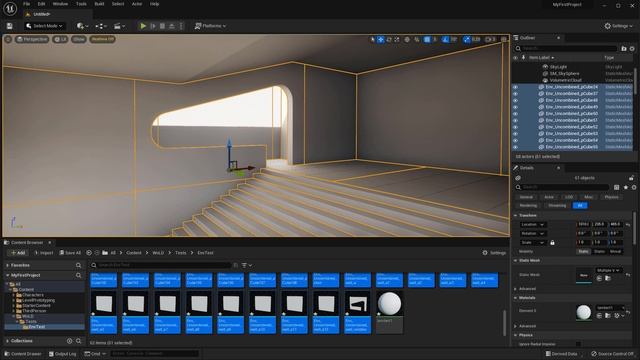Click the Play button in the toolbar
640x360 pixels.
(x=143, y=26)
